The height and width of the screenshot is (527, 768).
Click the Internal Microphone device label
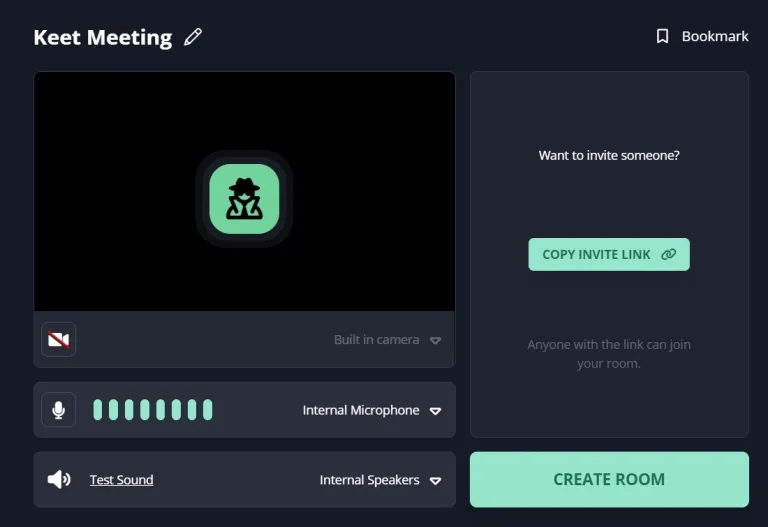point(361,410)
